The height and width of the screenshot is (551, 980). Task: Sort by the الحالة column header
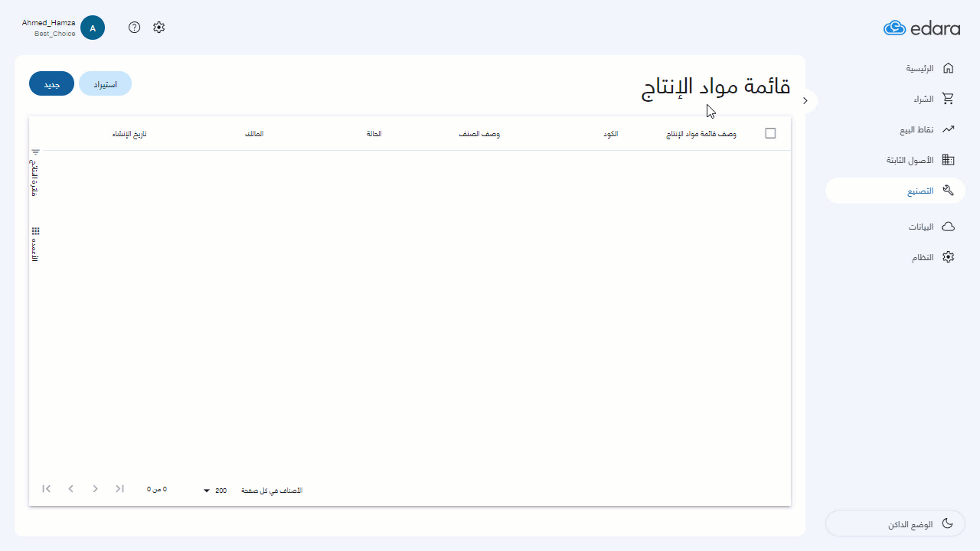pyautogui.click(x=374, y=134)
